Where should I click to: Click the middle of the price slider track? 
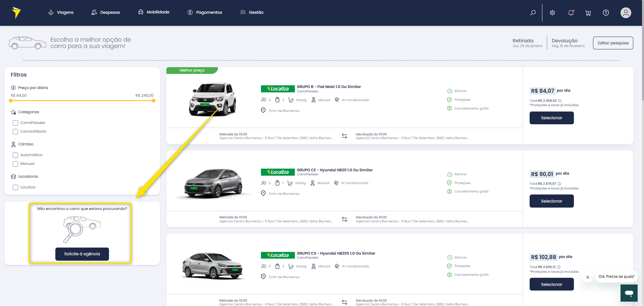point(82,101)
